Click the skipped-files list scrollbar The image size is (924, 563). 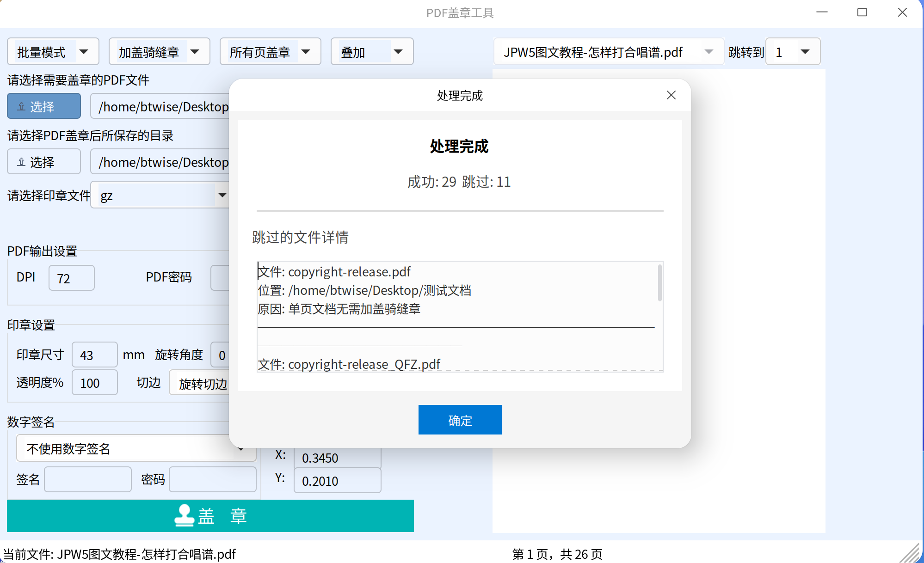(659, 283)
